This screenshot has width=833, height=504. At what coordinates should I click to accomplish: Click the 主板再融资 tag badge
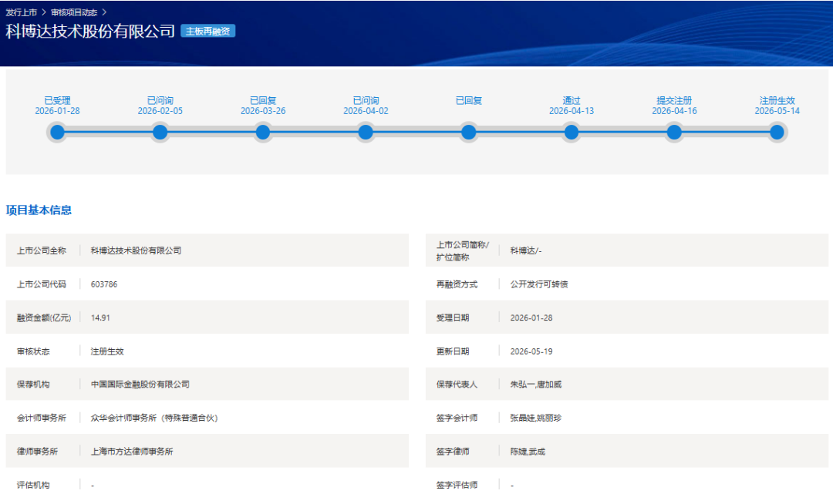point(207,32)
